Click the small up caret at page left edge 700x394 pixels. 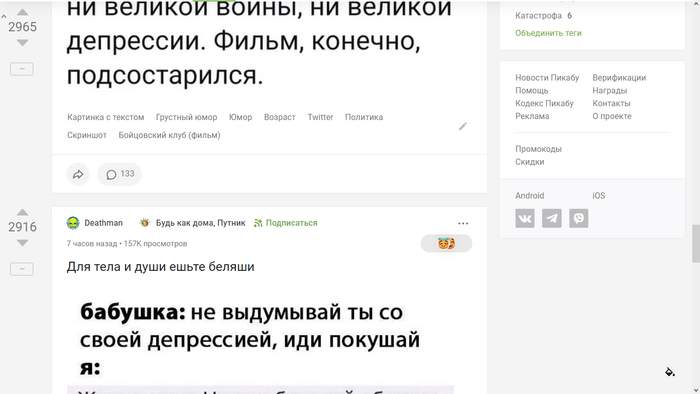pos(4,17)
